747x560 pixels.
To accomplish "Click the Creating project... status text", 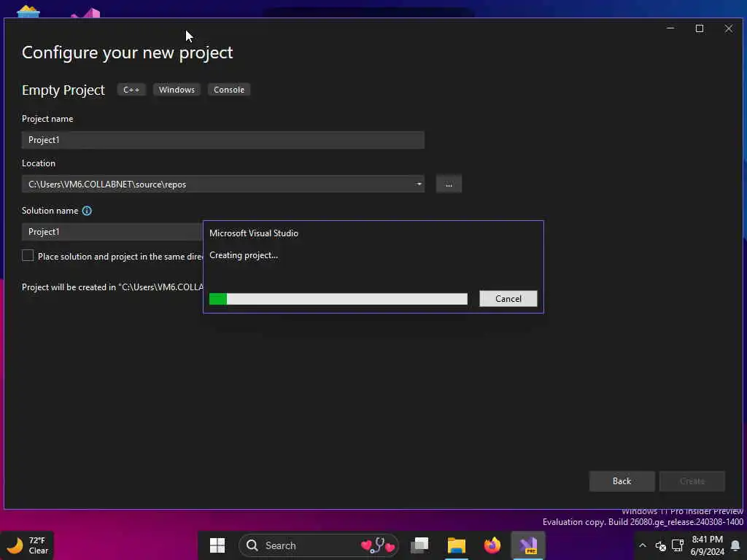I will coord(244,255).
